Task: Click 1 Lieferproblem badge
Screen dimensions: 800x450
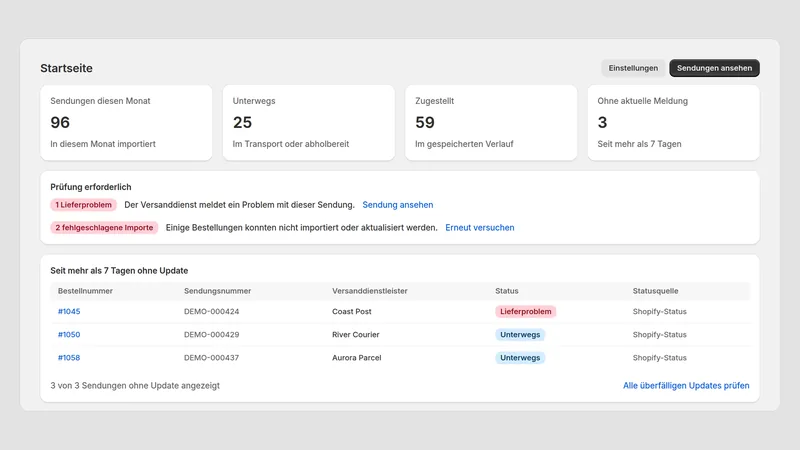Action: (83, 205)
